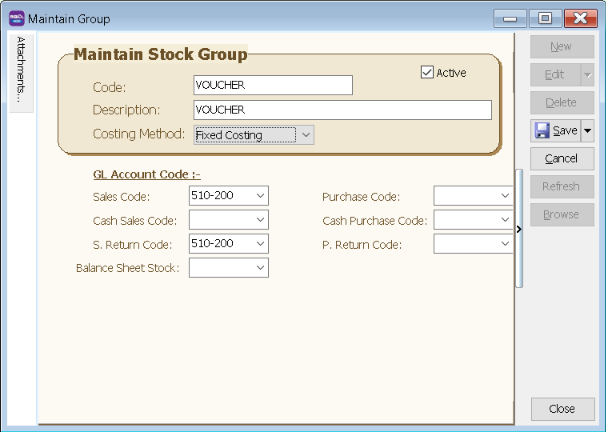Click into the Description text field
The height and width of the screenshot is (432, 606).
click(x=341, y=110)
